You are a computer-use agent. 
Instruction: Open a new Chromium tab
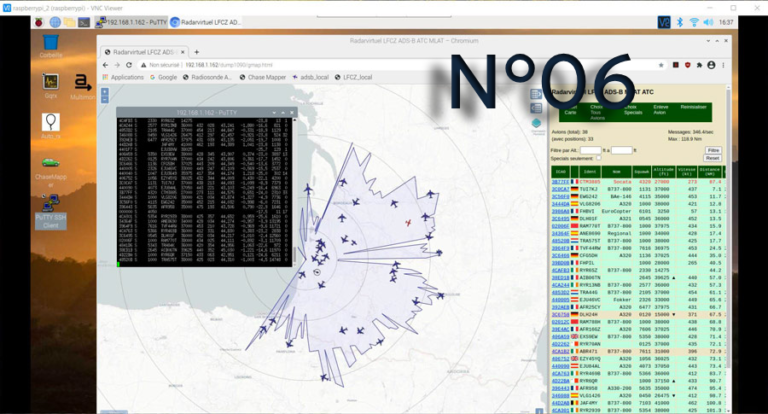coord(196,52)
